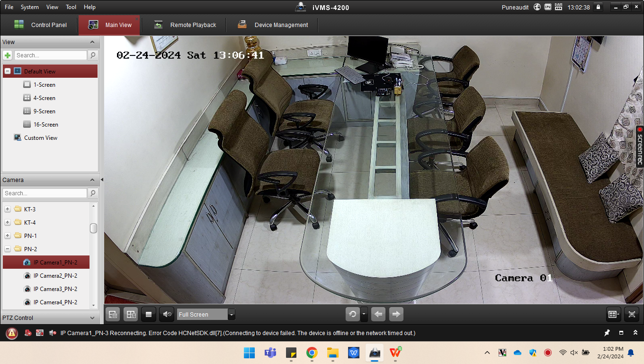Expand the KT-4 camera group
644x364 pixels.
(x=8, y=222)
